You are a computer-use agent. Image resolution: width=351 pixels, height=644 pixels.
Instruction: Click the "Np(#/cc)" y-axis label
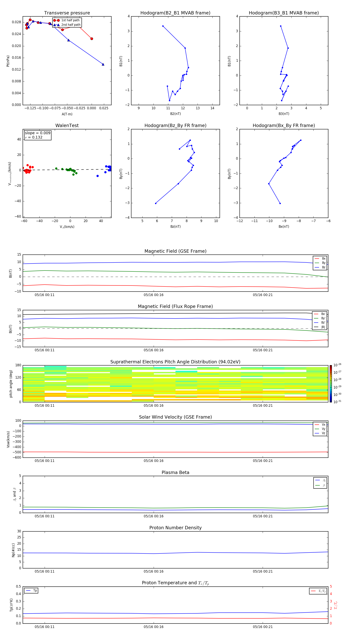click(x=13, y=550)
